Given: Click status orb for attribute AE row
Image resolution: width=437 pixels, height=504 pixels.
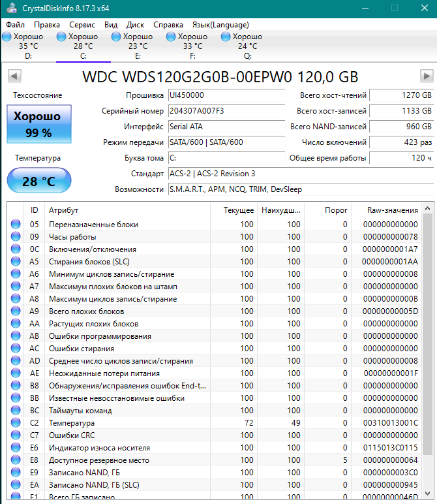Looking at the screenshot, I should coord(16,373).
